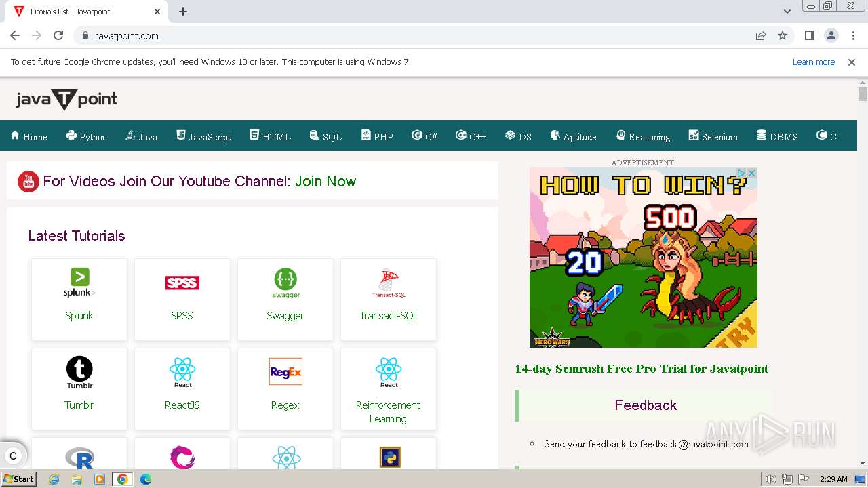Open the Aptitude nav item
The height and width of the screenshot is (488, 868).
(x=573, y=136)
